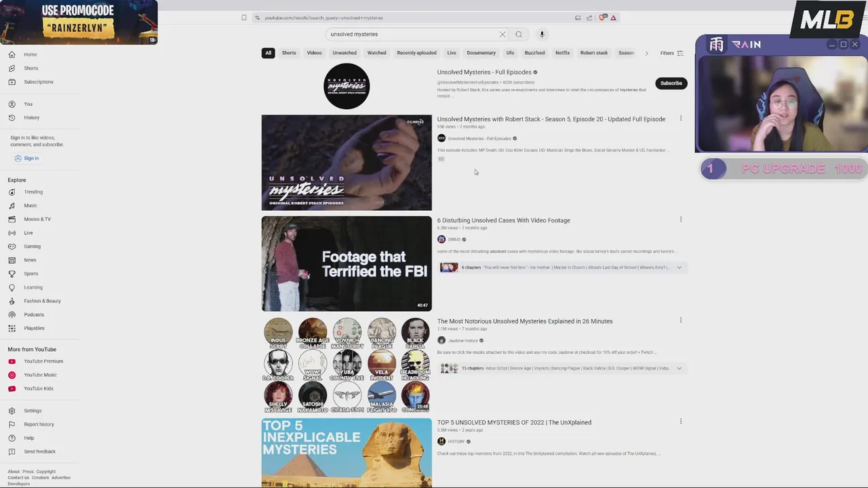868x488 pixels.
Task: Select the Ufo filter chip
Action: pos(510,53)
